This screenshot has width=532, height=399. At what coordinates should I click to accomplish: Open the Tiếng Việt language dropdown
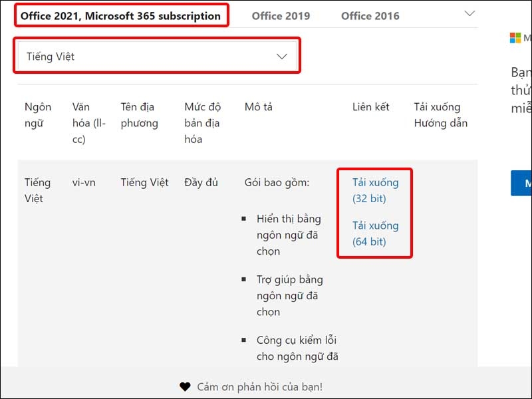(157, 57)
